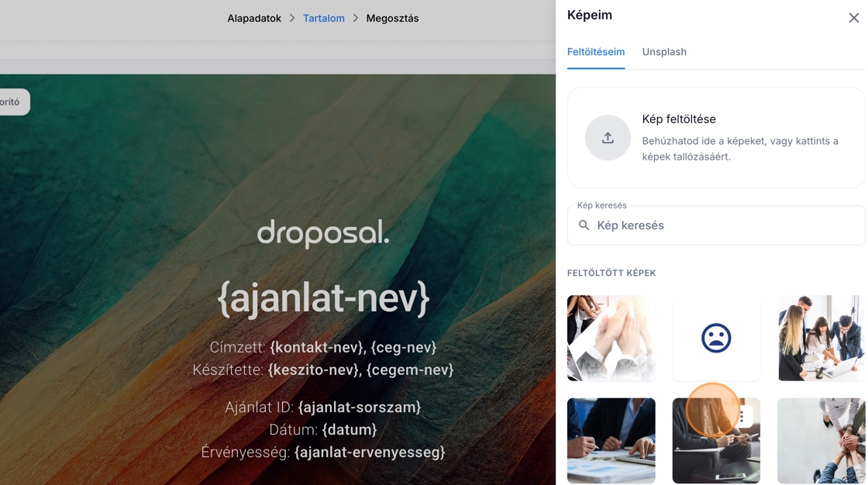Navigate to the Megosztás step
This screenshot has height=485, width=868.
[392, 19]
